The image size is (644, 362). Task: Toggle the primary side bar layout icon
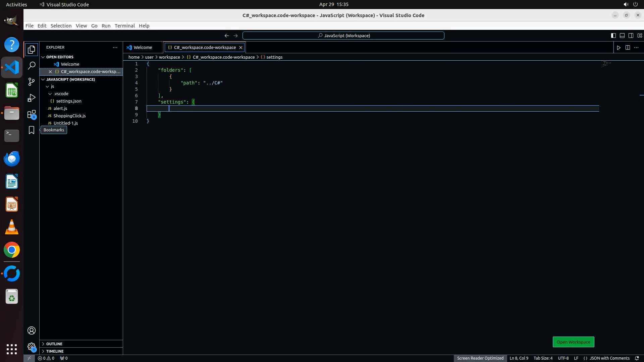[613, 36]
